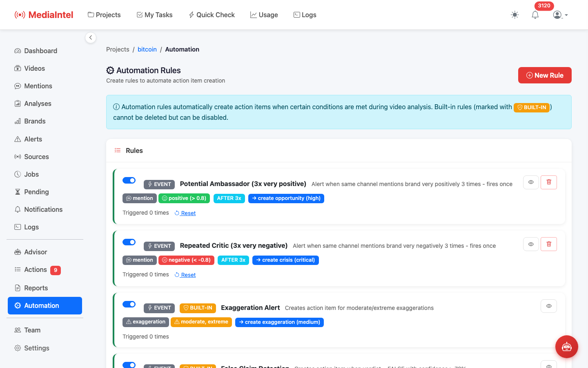
Task: Open the Dashboard from sidebar
Action: tap(40, 51)
